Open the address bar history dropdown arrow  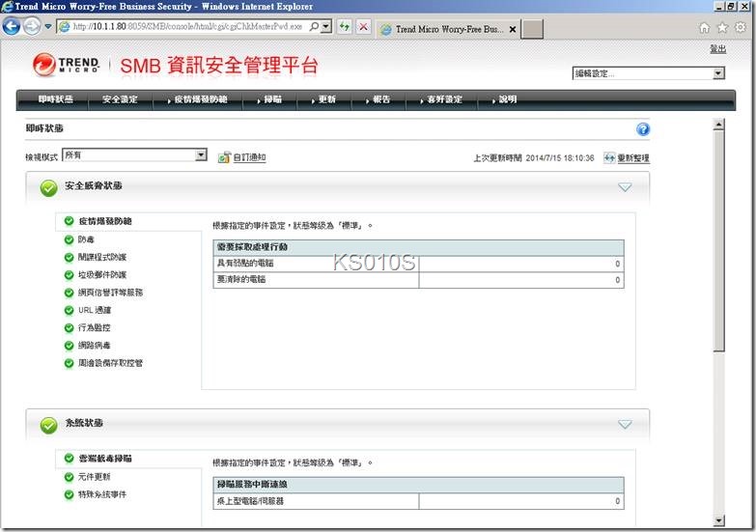click(x=326, y=26)
